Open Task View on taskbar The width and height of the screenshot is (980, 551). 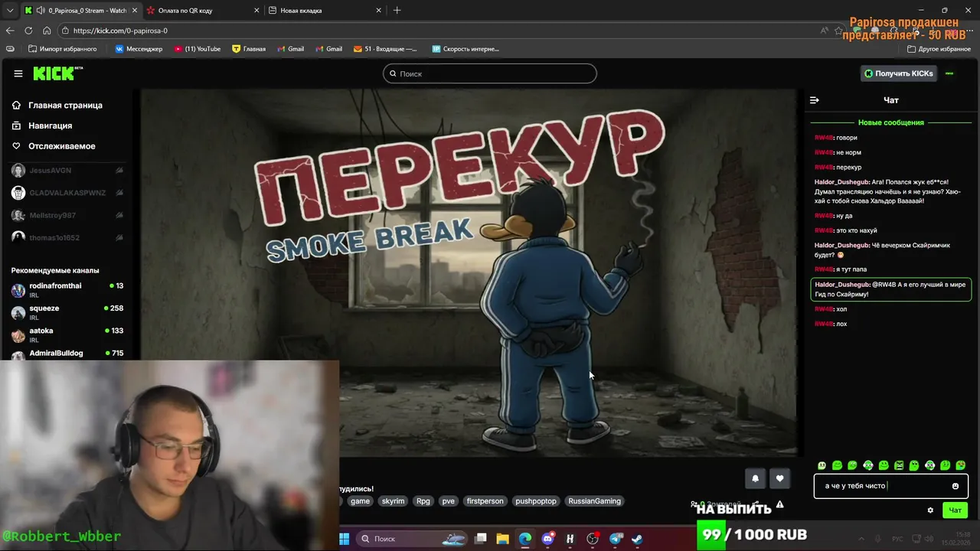pos(480,539)
